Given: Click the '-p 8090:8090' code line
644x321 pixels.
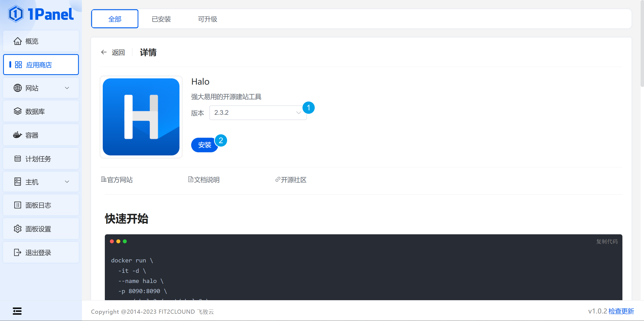Looking at the screenshot, I should tap(143, 291).
